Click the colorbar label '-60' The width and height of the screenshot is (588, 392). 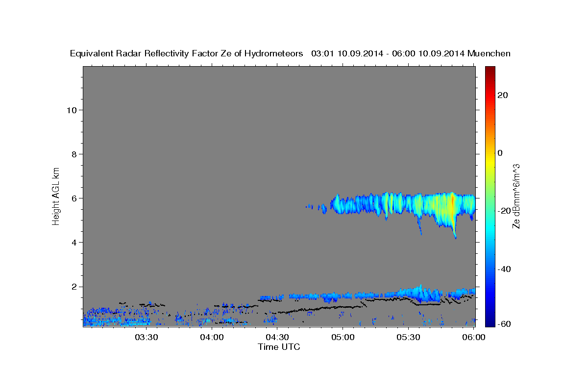click(504, 324)
